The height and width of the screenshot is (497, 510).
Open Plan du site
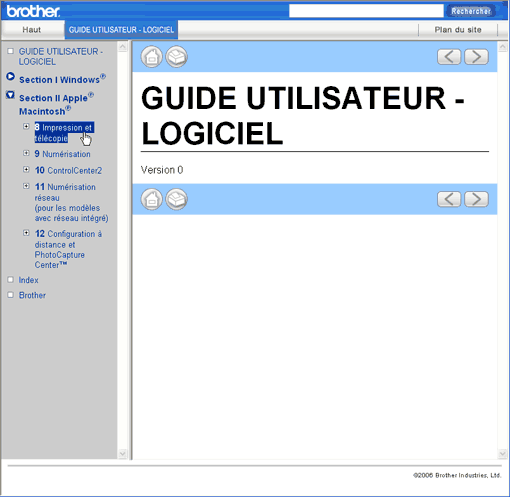point(458,30)
